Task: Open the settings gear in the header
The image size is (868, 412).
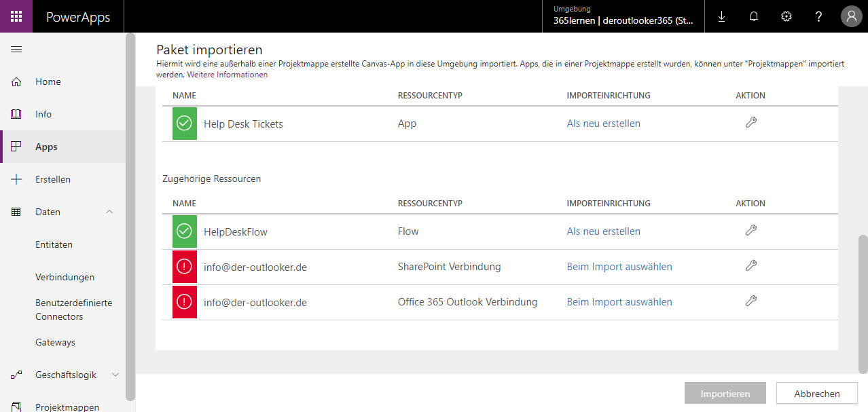Action: tap(786, 16)
